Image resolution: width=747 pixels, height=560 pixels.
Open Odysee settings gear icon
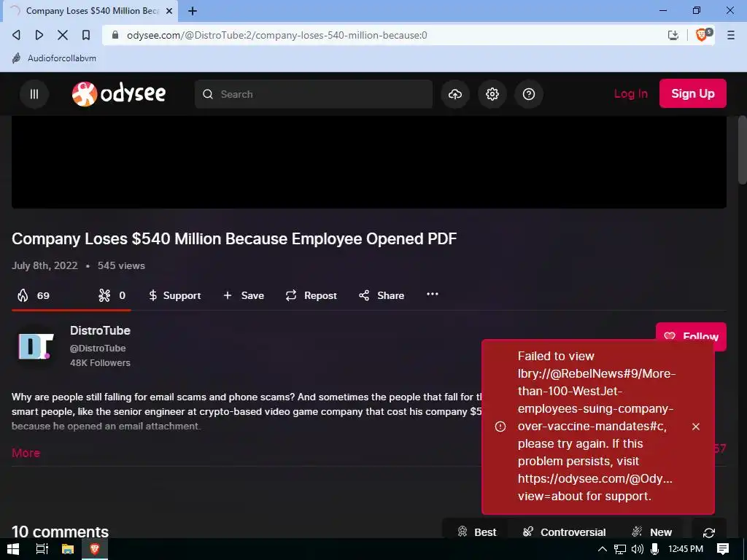492,94
